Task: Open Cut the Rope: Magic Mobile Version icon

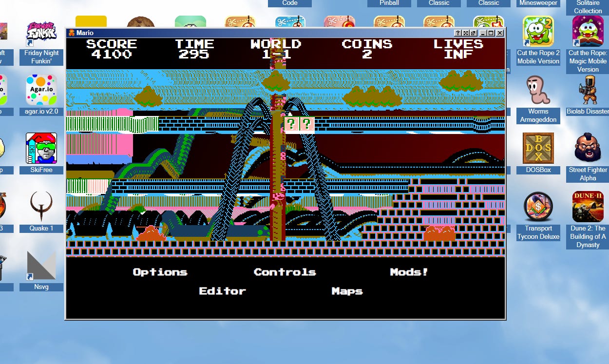Action: (x=588, y=44)
